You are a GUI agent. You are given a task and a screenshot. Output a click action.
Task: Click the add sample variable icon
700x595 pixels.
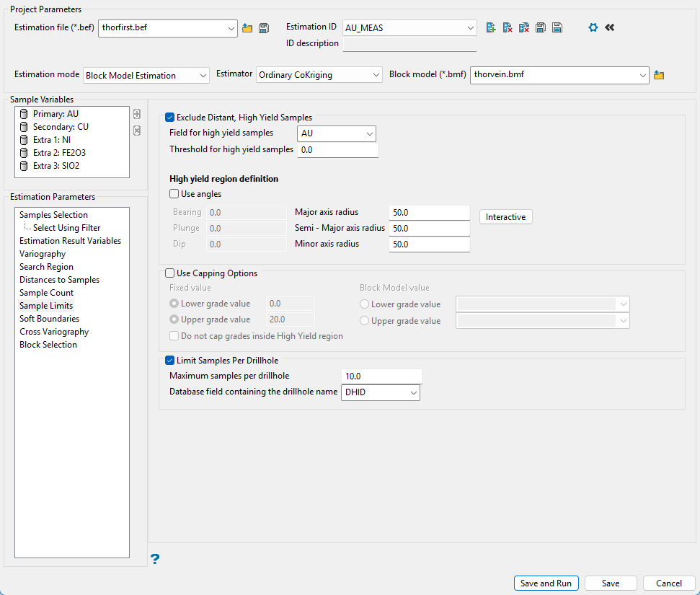click(x=137, y=114)
